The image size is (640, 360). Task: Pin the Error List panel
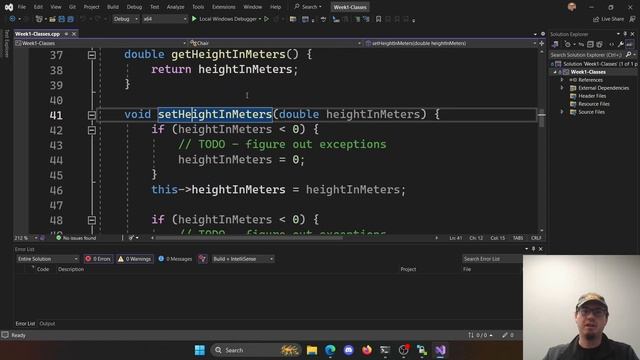(x=533, y=249)
